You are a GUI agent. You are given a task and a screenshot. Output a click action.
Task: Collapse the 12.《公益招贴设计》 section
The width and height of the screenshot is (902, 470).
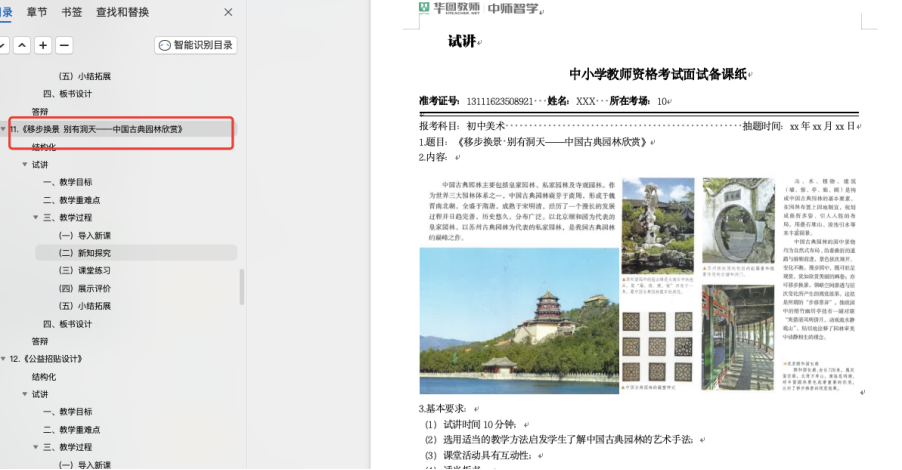tap(4, 359)
